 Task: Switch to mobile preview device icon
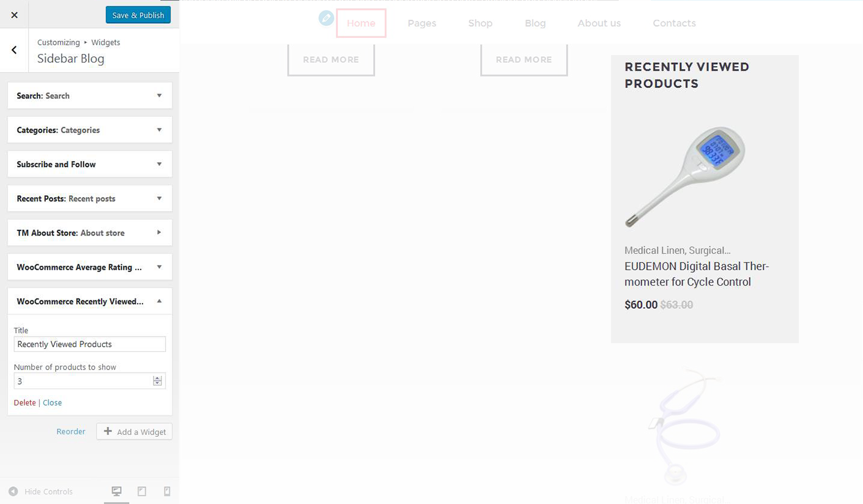click(x=167, y=491)
